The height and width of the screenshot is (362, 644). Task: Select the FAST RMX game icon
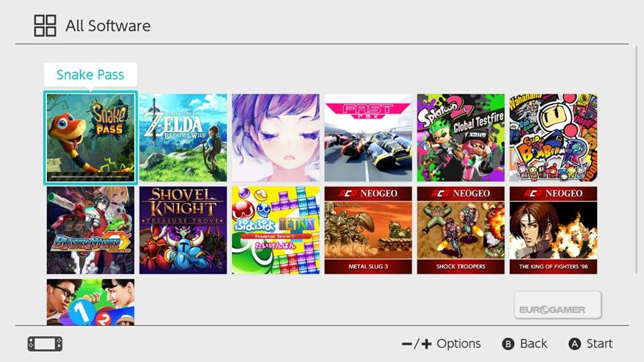[368, 137]
